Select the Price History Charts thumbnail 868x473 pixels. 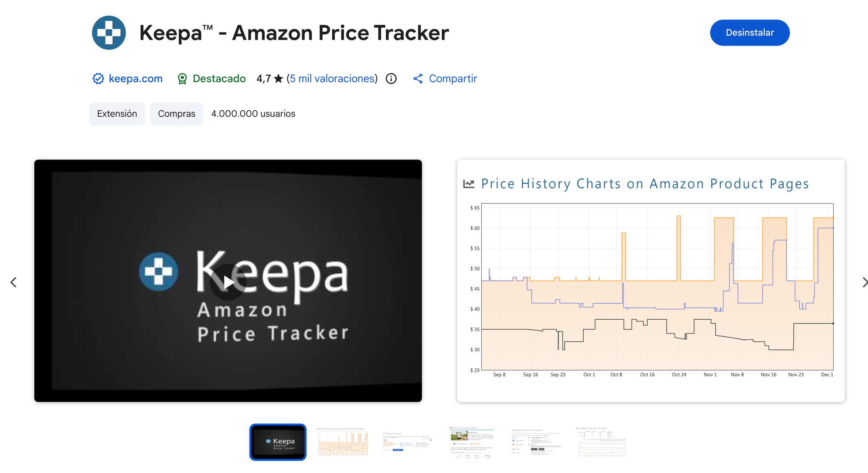(343, 442)
